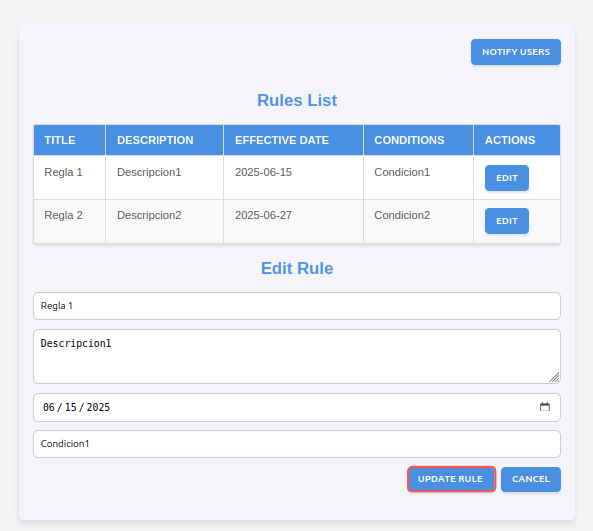
Task: Click the Title column header
Action: [70, 140]
